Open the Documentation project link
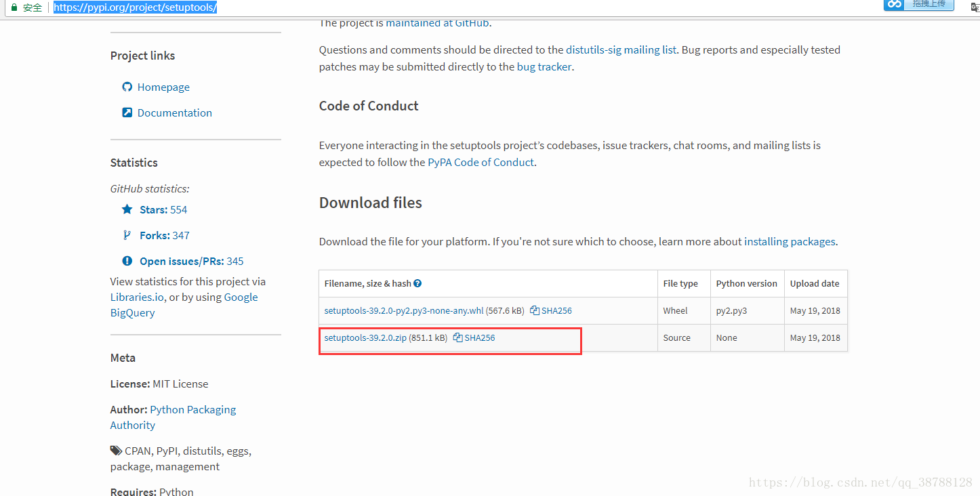 pyautogui.click(x=175, y=112)
